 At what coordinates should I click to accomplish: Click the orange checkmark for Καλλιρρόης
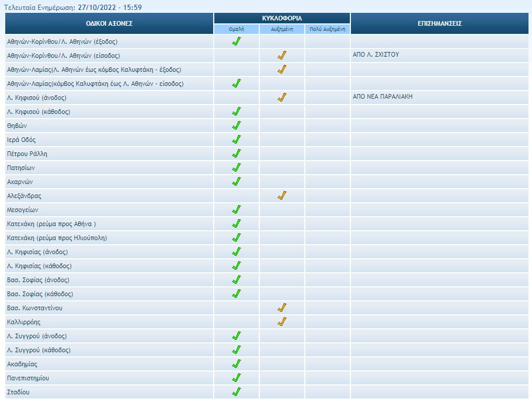pos(282,322)
